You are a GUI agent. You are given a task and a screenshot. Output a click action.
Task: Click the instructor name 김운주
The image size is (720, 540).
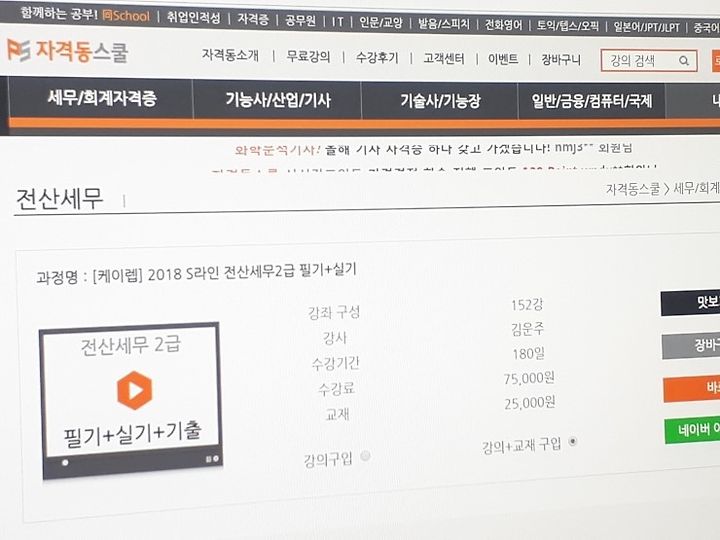(528, 329)
